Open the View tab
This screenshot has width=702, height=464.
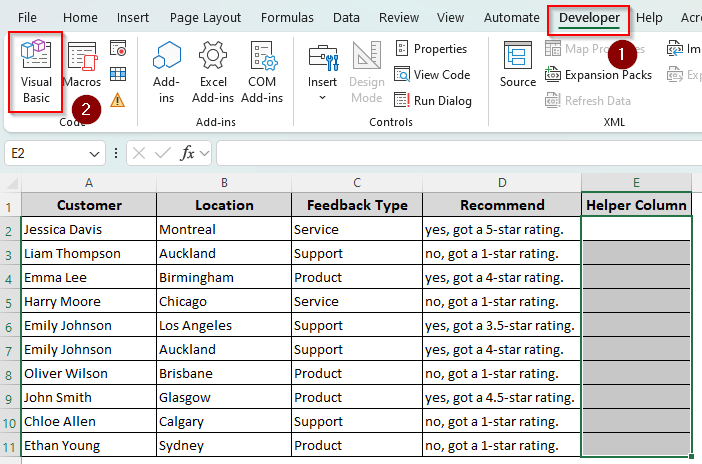click(450, 17)
